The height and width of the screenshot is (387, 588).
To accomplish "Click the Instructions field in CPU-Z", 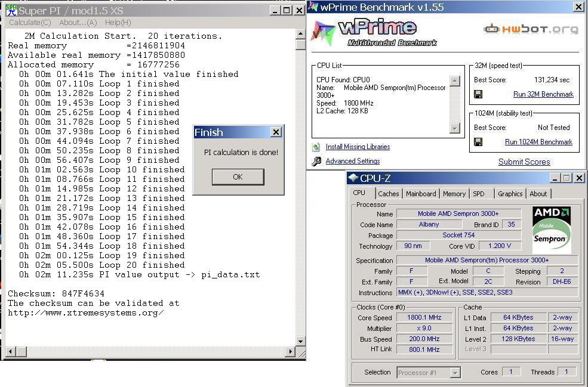I will click(487, 292).
